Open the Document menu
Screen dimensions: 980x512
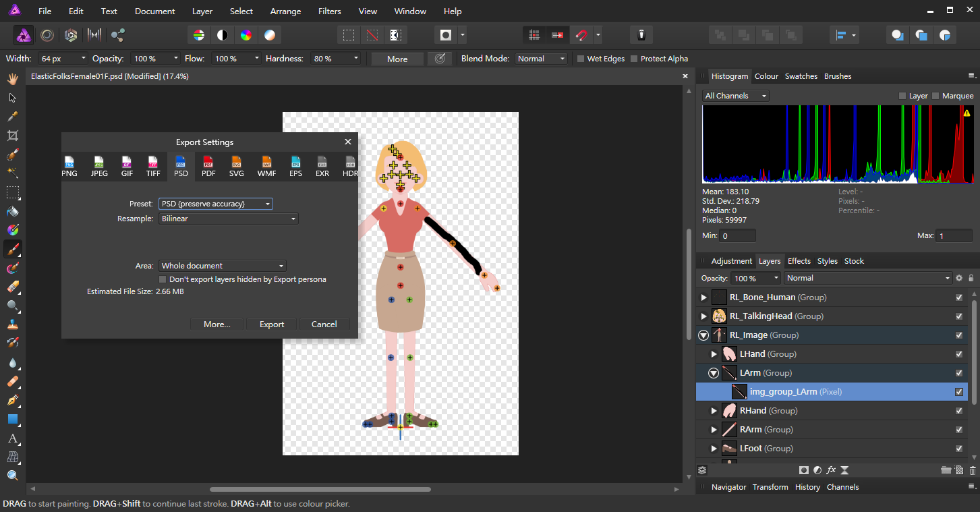click(x=155, y=11)
